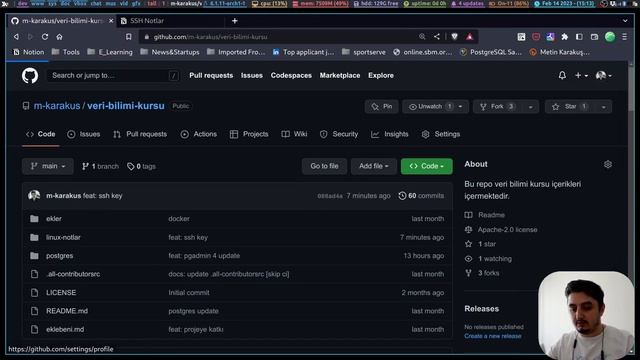This screenshot has height=360, width=640.
Task: Expand the Fork options dropdown arrow
Action: (x=531, y=107)
